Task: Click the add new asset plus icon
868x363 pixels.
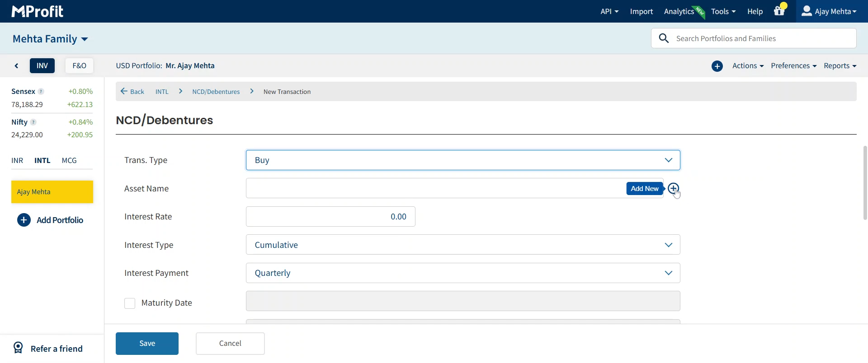Action: (x=673, y=188)
